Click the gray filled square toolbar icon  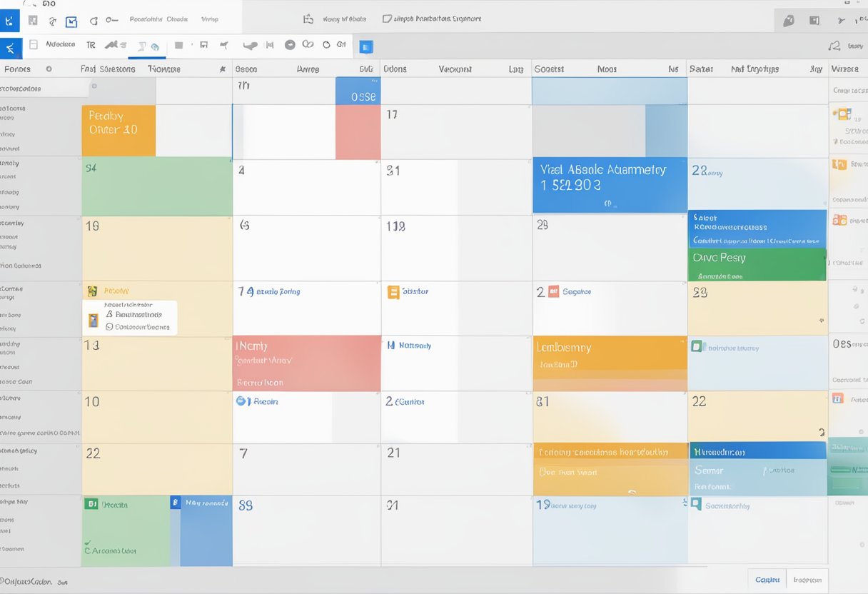point(178,46)
